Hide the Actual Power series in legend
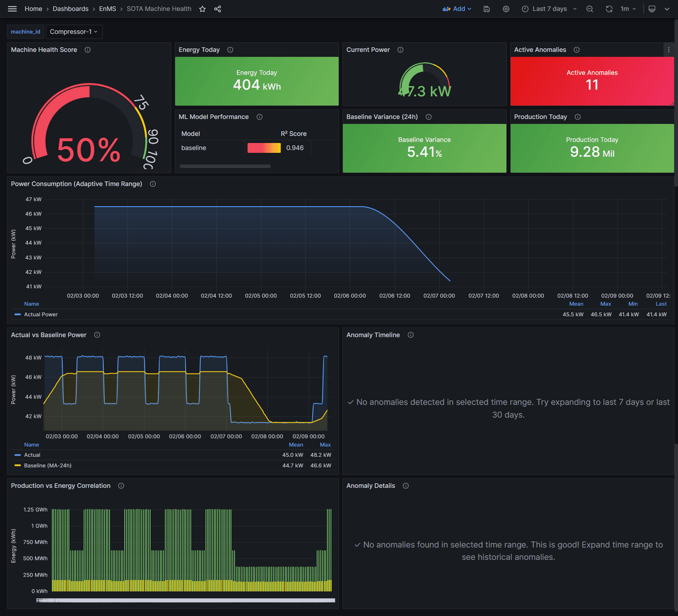The image size is (678, 616). click(x=40, y=314)
